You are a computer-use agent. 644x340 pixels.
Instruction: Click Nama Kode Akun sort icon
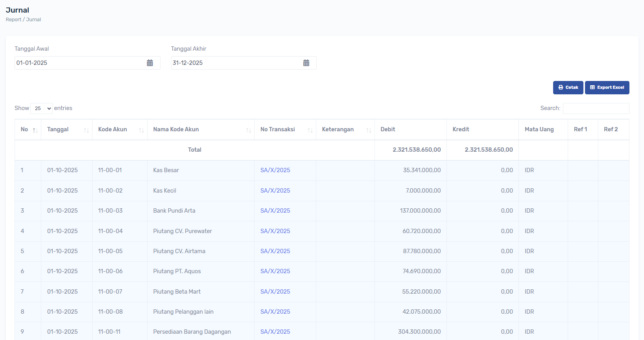[248, 130]
